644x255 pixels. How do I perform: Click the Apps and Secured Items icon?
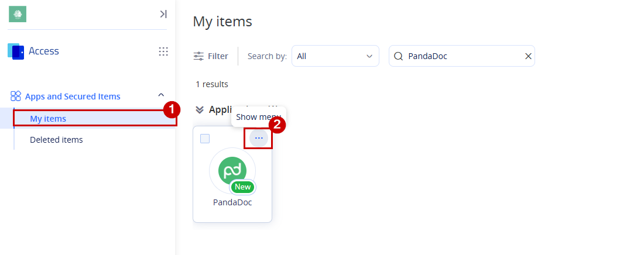click(16, 96)
